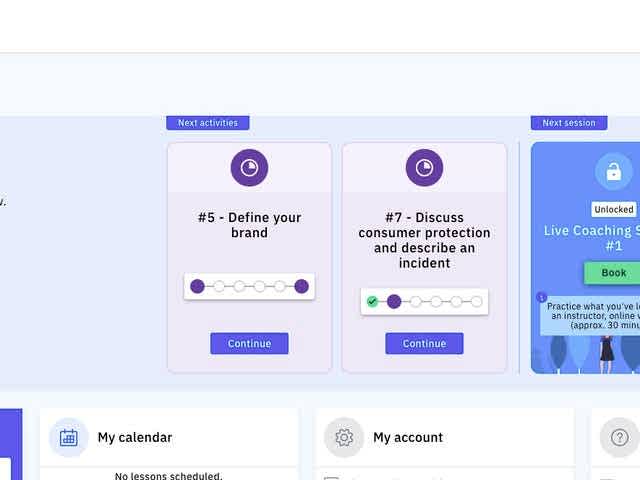Click the Next session label tab

pos(569,123)
